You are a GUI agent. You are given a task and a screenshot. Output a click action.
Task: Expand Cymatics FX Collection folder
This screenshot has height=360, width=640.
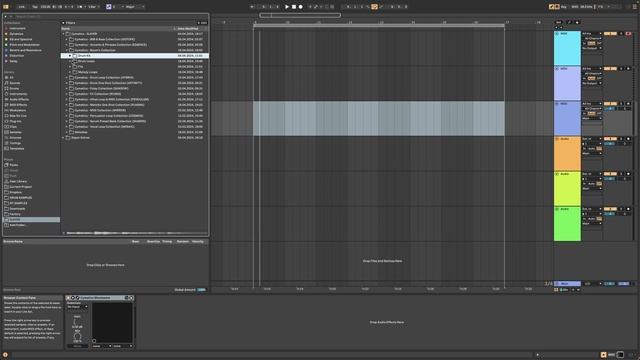67,94
